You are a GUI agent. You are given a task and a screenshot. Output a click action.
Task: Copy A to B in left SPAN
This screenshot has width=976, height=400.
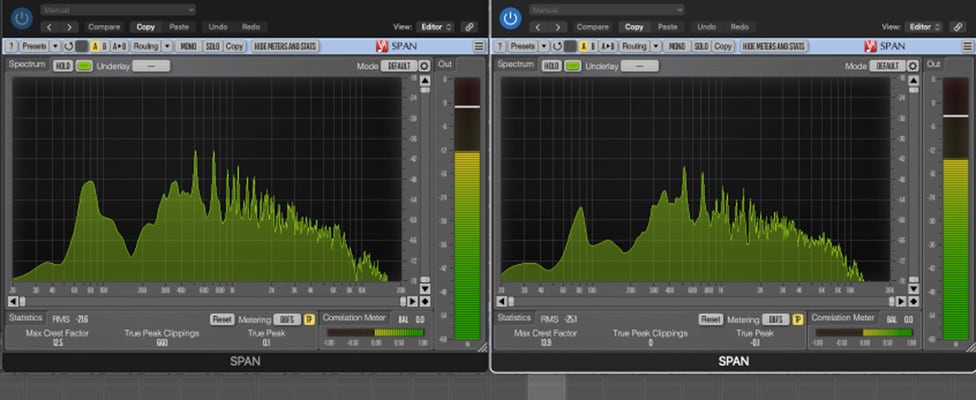coord(120,47)
